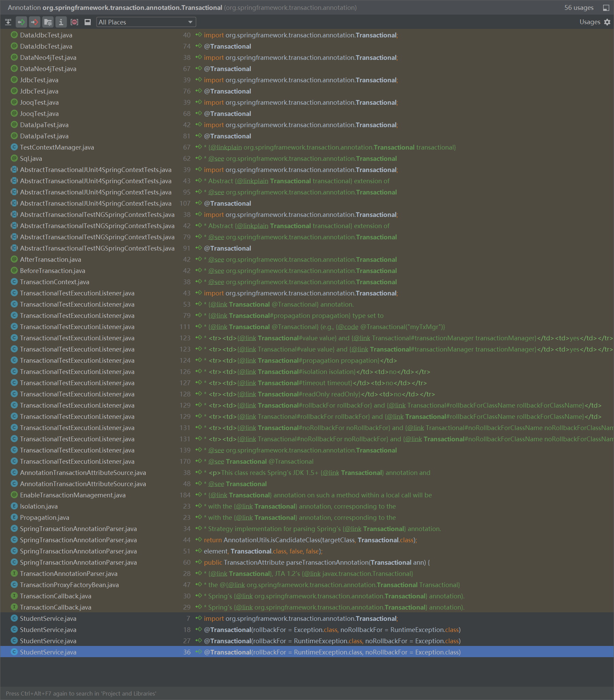Select TransactionCallback.java usage at line 29
614x700 pixels.
click(x=307, y=607)
